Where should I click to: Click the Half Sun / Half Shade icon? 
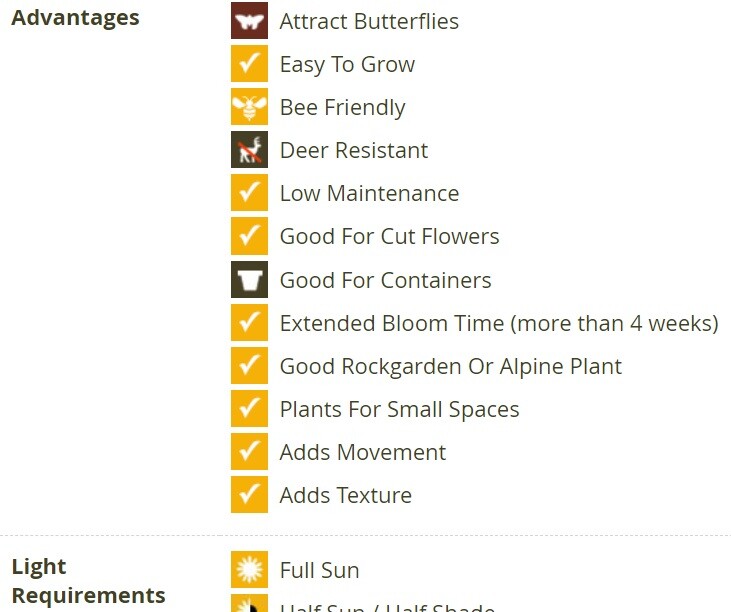(x=249, y=603)
